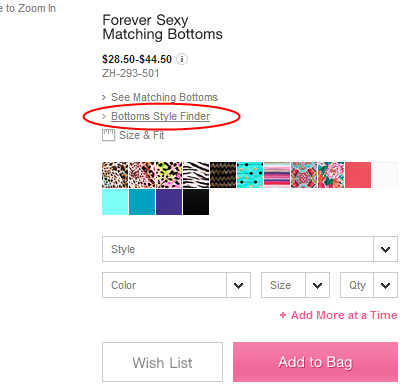Select the purple color swatch
The height and width of the screenshot is (384, 402).
[x=169, y=202]
